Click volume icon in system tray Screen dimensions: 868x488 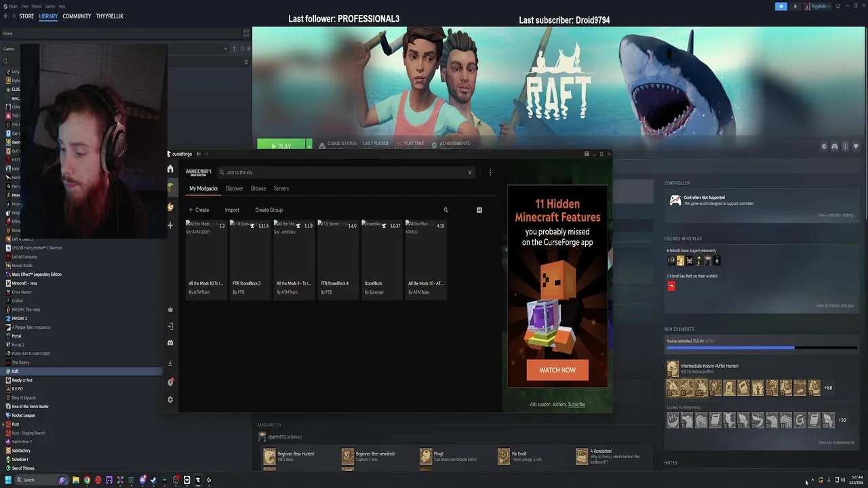tap(843, 480)
